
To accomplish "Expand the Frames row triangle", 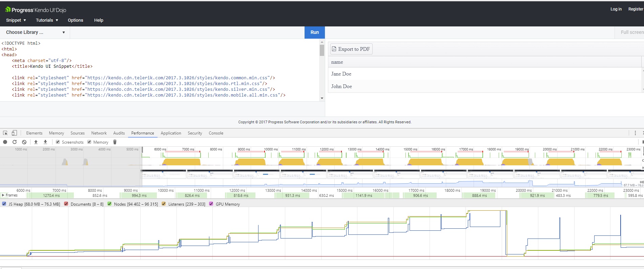I will click(x=3, y=195).
